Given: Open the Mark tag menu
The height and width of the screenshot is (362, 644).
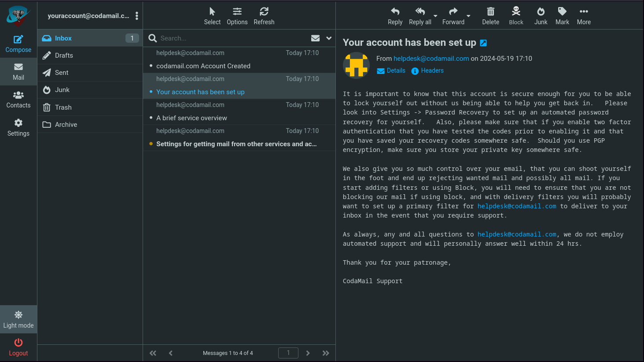Looking at the screenshot, I should pyautogui.click(x=563, y=16).
